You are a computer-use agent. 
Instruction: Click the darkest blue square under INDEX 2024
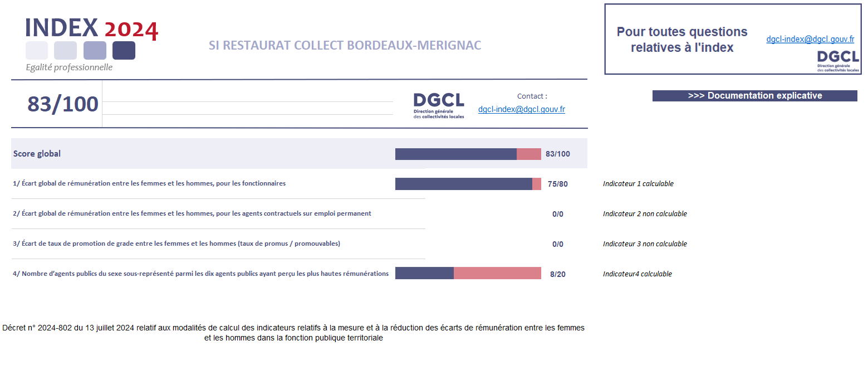(124, 50)
